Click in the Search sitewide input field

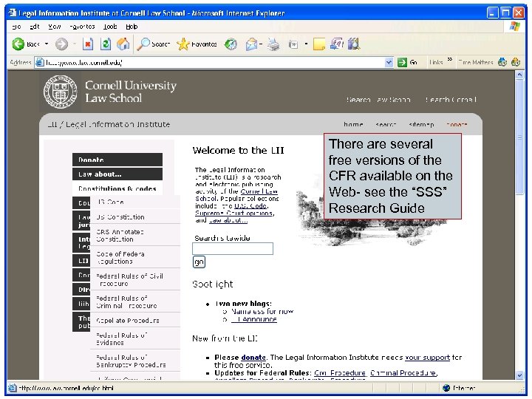233,249
